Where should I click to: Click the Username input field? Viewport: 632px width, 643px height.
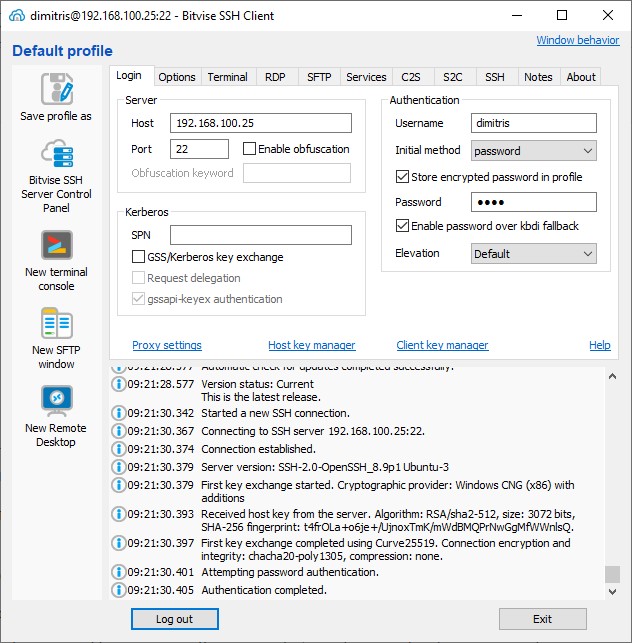[534, 123]
